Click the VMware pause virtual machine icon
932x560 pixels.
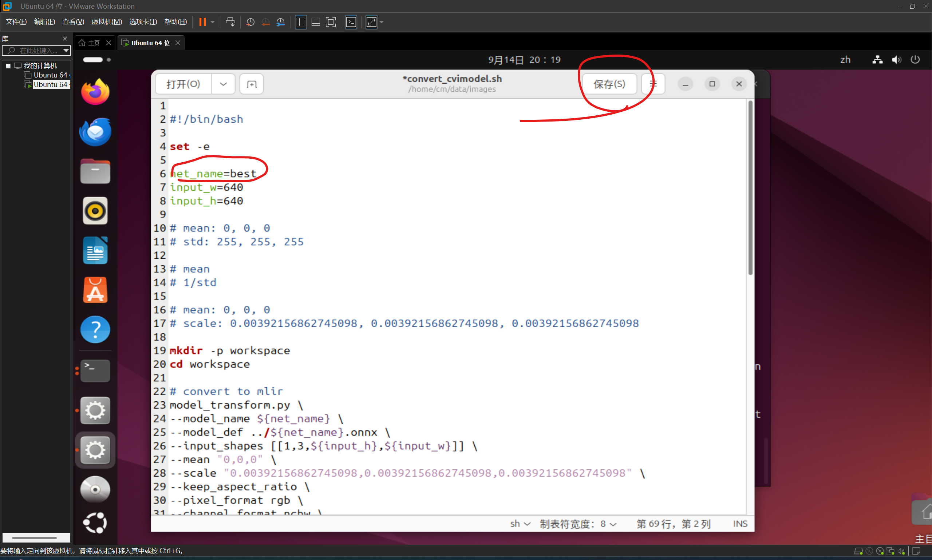202,22
